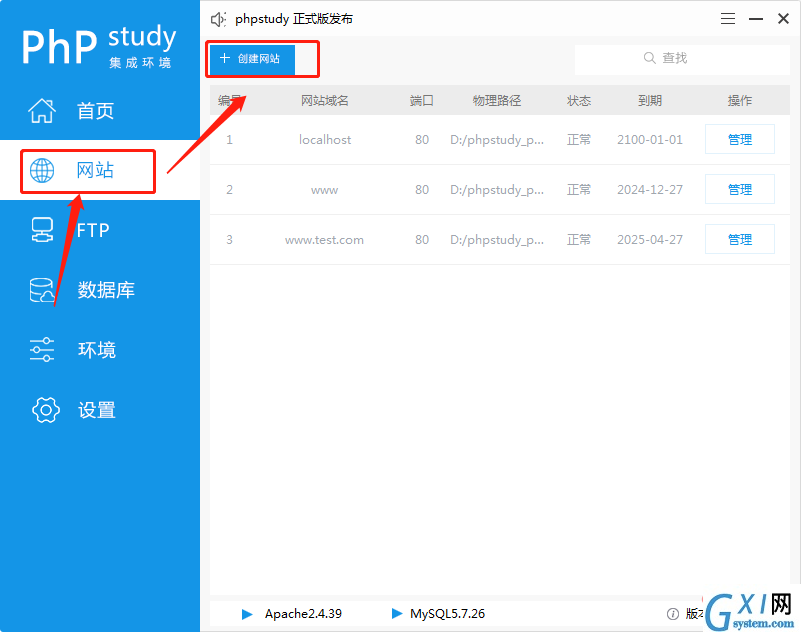
Task: Click the 操作 column header
Action: [740, 100]
